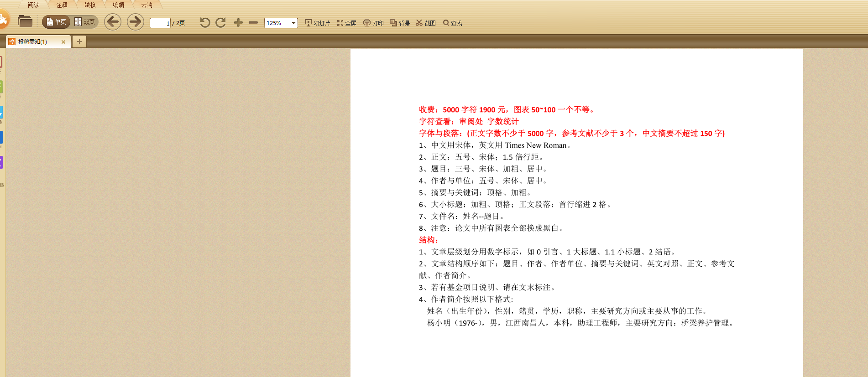Start slideshow mode (幻灯片)
The image size is (868, 377).
(x=317, y=23)
